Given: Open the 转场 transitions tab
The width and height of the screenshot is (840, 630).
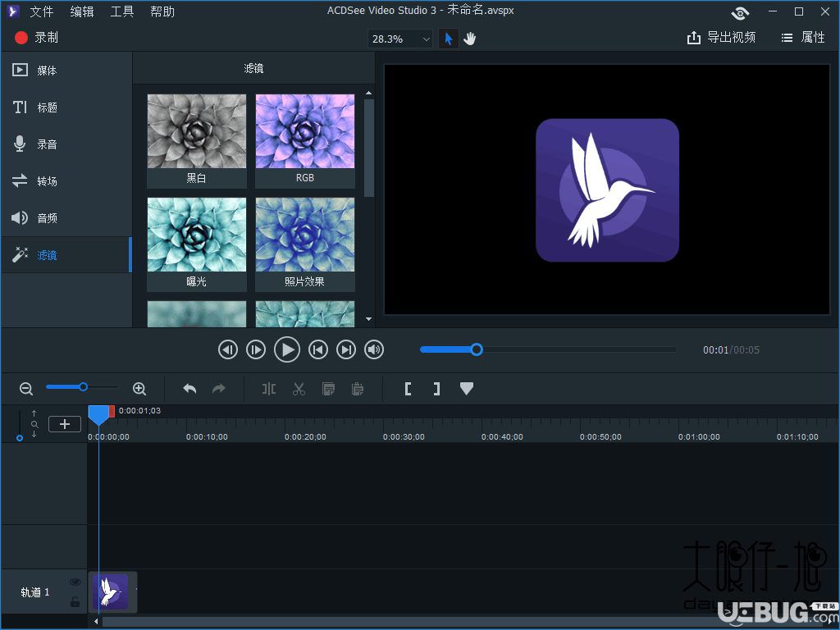Looking at the screenshot, I should click(66, 181).
